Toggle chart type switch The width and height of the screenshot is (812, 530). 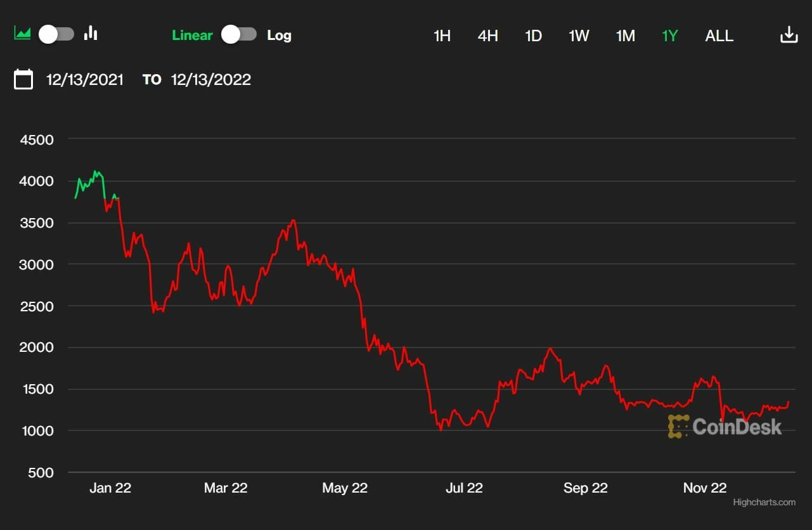pos(56,34)
